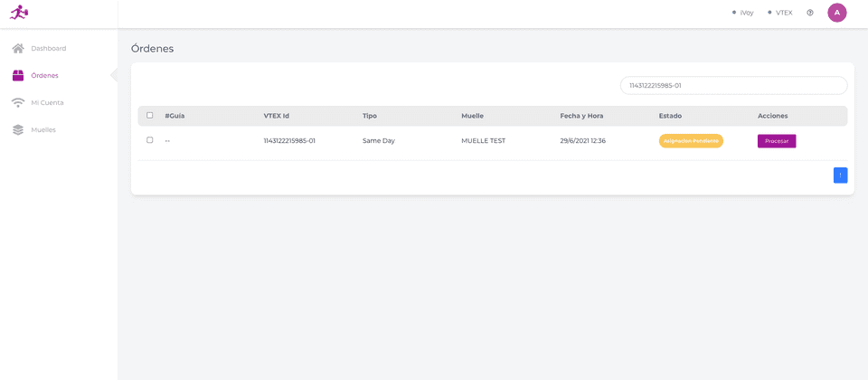
Task: Click the VTEX status item in top bar
Action: point(779,13)
